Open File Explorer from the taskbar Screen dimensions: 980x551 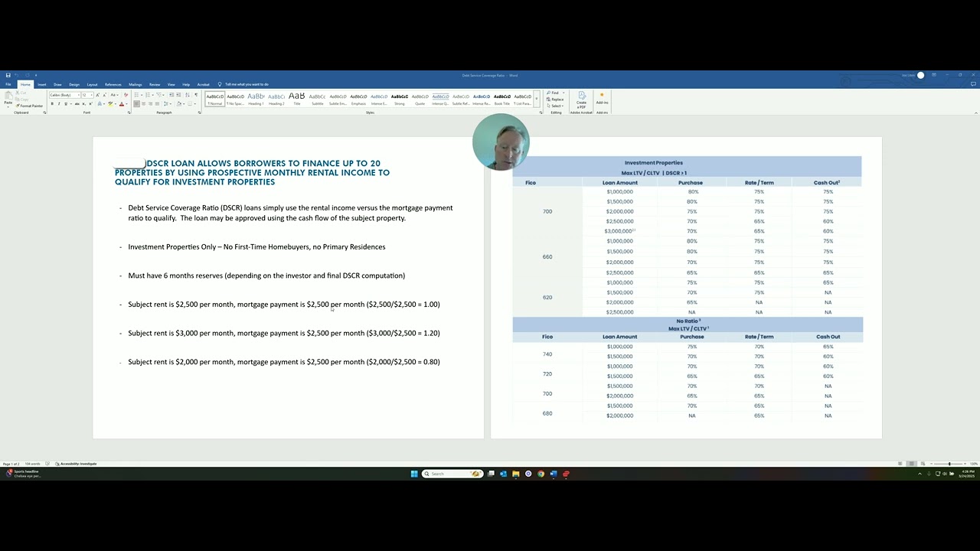click(516, 474)
